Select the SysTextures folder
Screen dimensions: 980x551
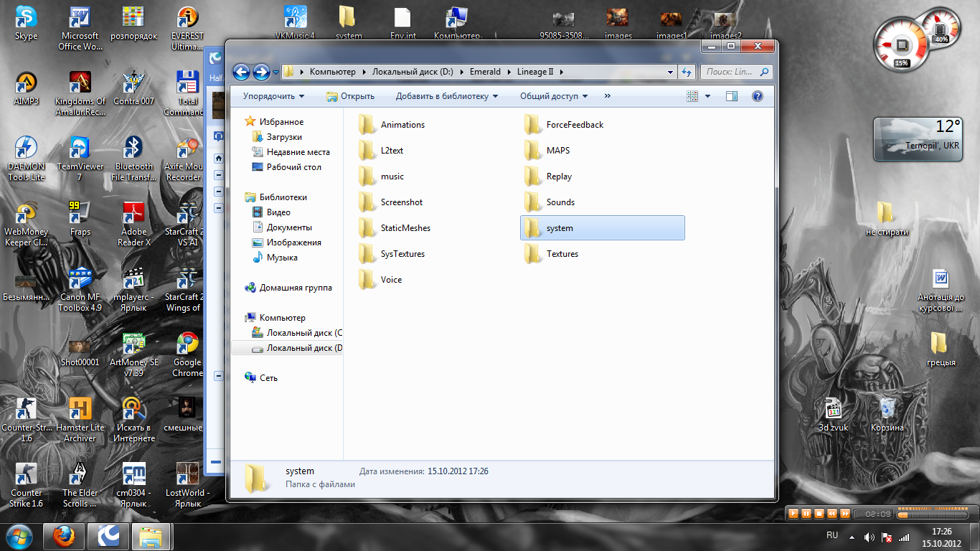[x=391, y=254]
